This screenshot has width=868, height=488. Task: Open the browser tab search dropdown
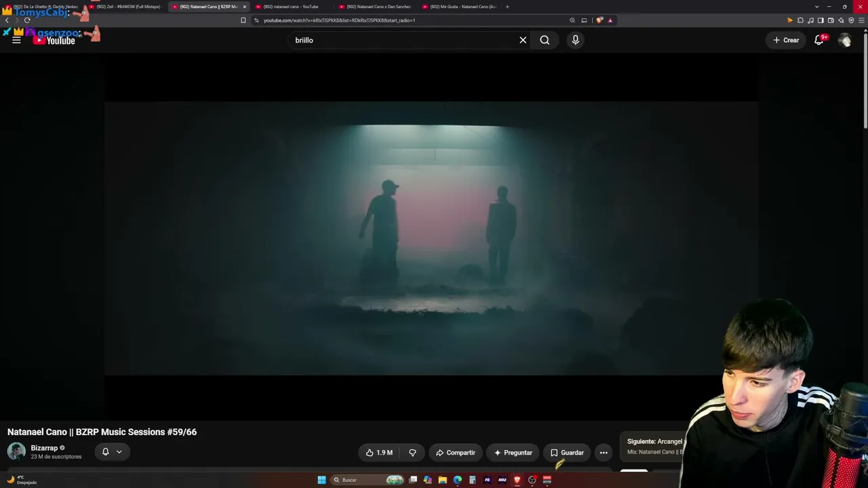pos(816,7)
